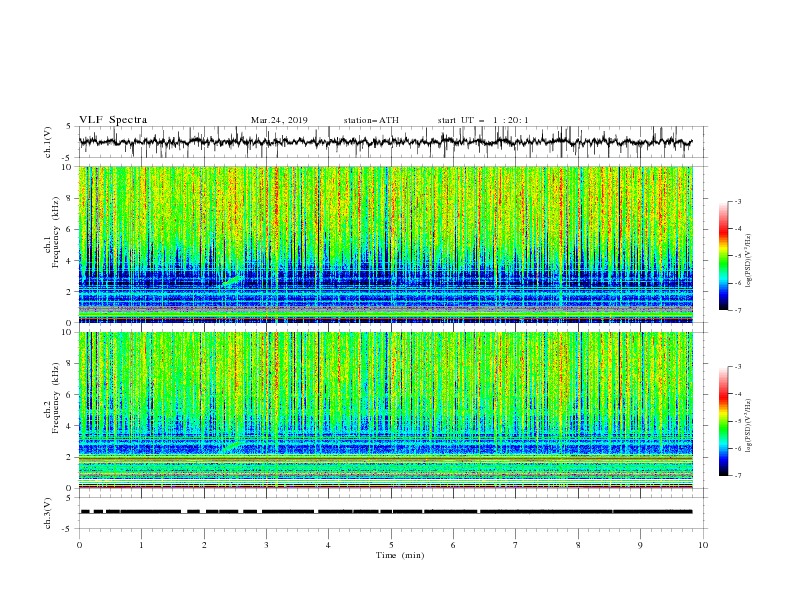Select the "ch.1(V)" axis label
This screenshot has height=612, width=792.
tap(48, 142)
